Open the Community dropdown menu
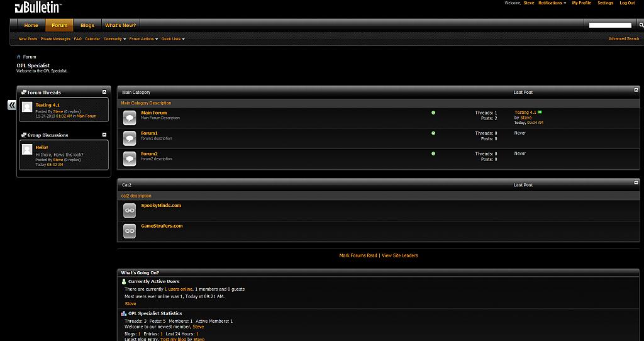 point(114,39)
